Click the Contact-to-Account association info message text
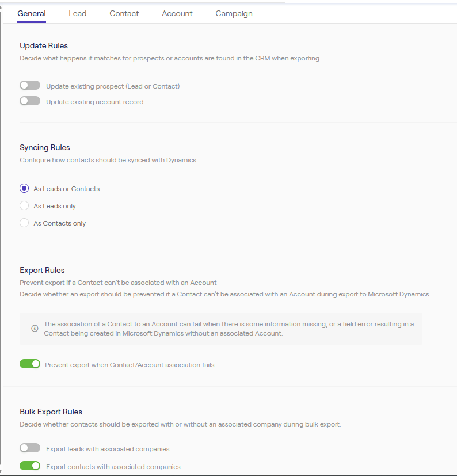Viewport: 457px width, 476px height. (228, 329)
